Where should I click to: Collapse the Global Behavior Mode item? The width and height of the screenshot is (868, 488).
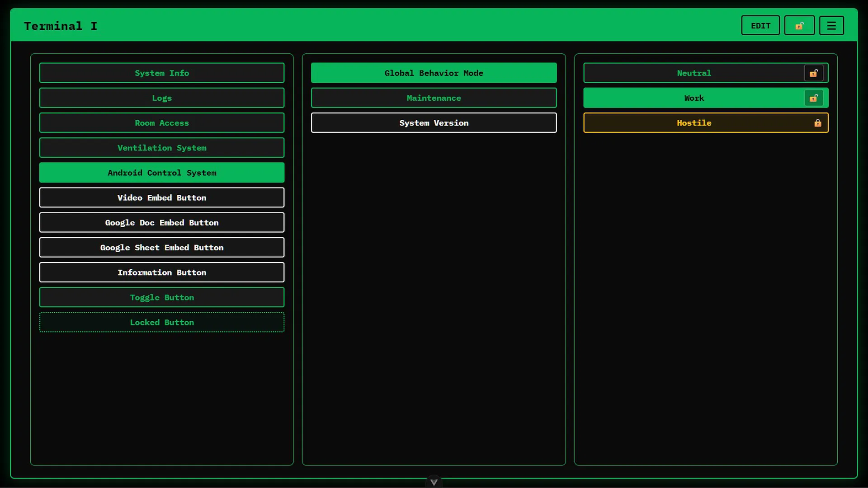434,73
